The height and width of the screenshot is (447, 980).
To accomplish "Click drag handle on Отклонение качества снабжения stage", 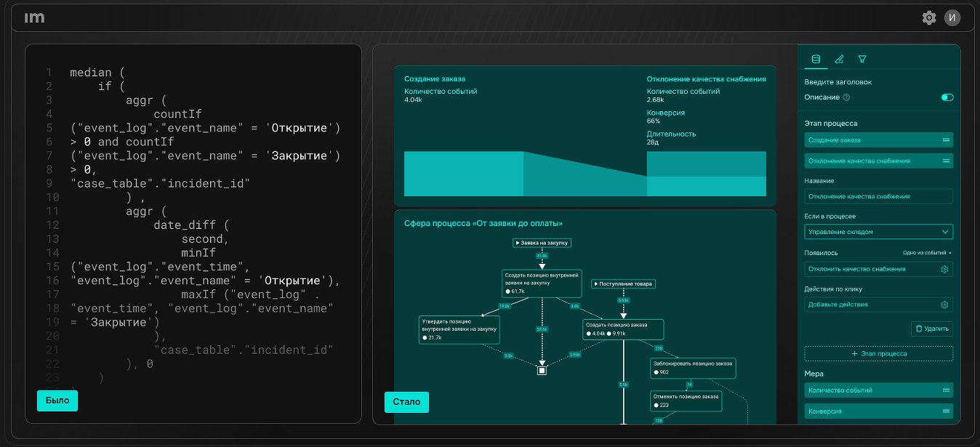I will pos(946,161).
